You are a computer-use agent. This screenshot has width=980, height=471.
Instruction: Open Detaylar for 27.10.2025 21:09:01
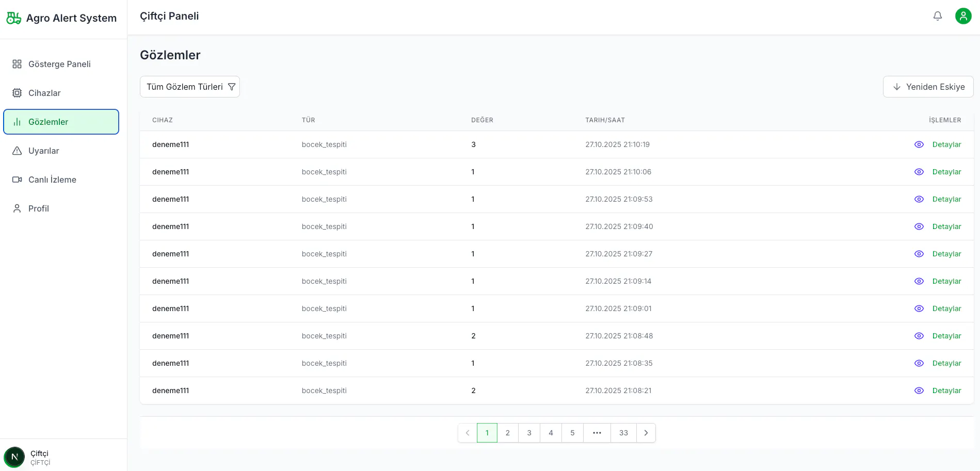pos(946,308)
